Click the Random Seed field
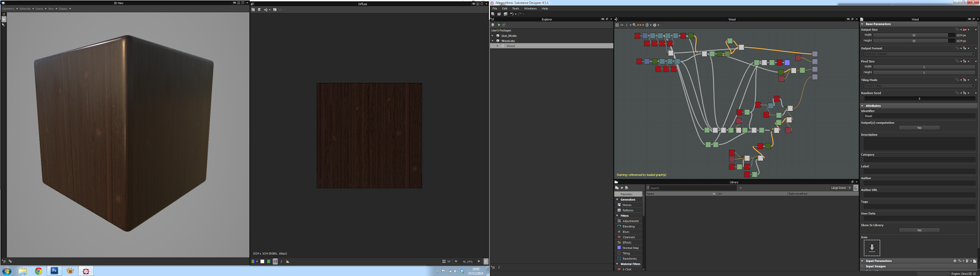The width and height of the screenshot is (980, 276). coord(918,98)
